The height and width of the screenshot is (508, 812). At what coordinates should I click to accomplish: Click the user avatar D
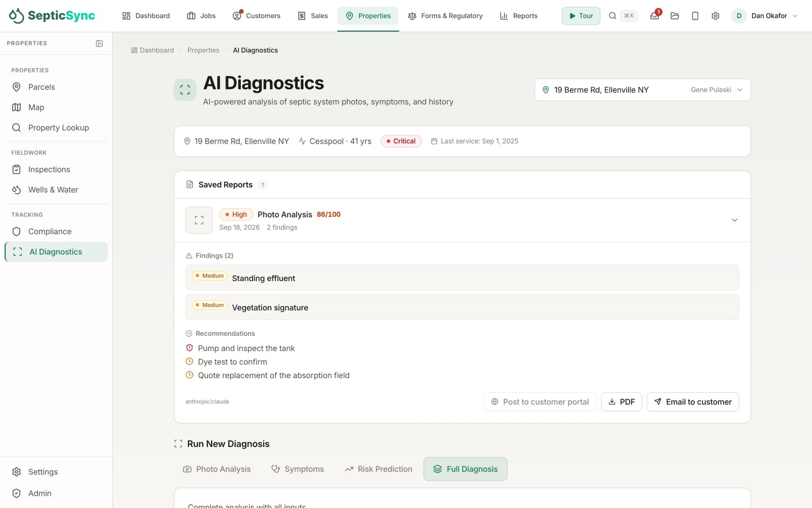[739, 16]
